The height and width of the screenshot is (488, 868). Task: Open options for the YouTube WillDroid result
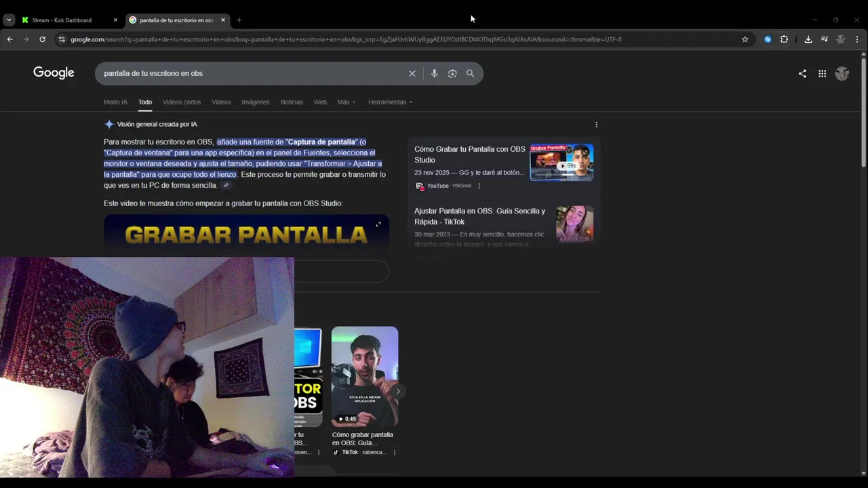point(479,186)
